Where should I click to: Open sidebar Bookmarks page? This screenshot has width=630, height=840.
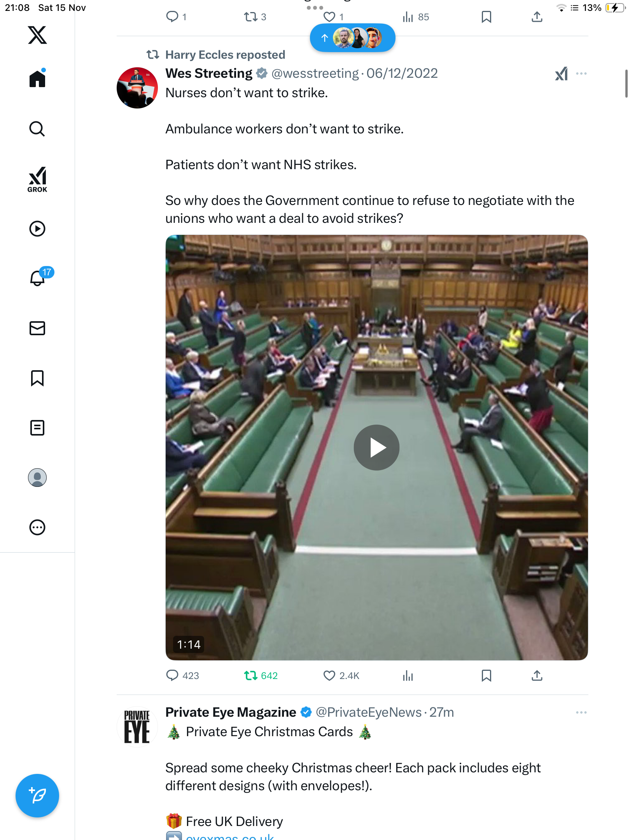(x=37, y=378)
